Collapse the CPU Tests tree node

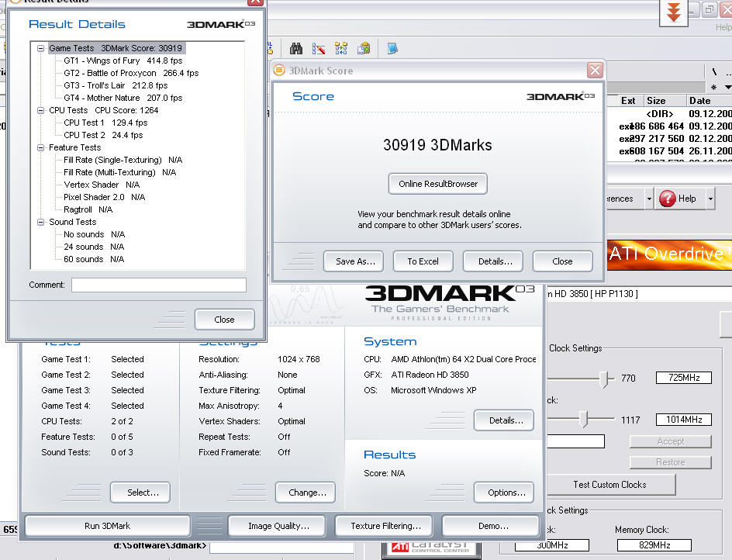(x=40, y=110)
